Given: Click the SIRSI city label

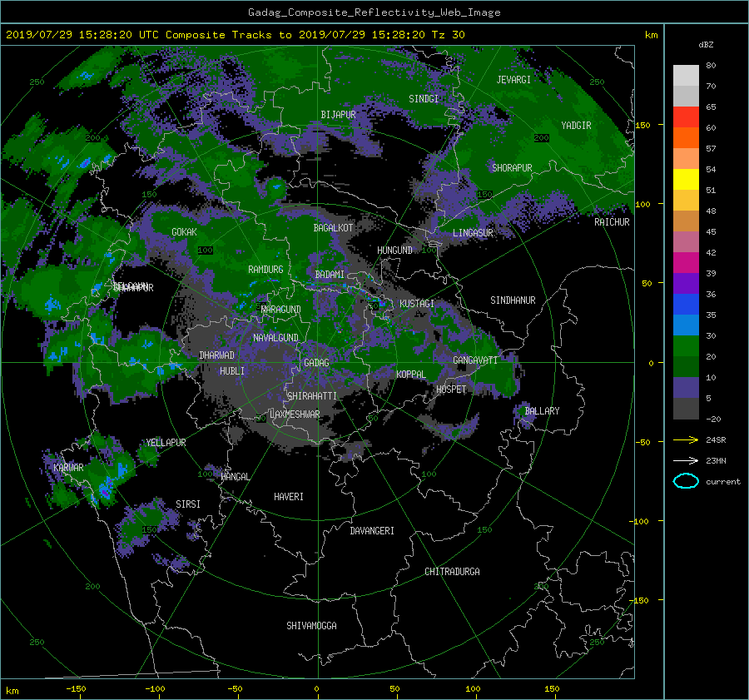Looking at the screenshot, I should pos(188,504).
